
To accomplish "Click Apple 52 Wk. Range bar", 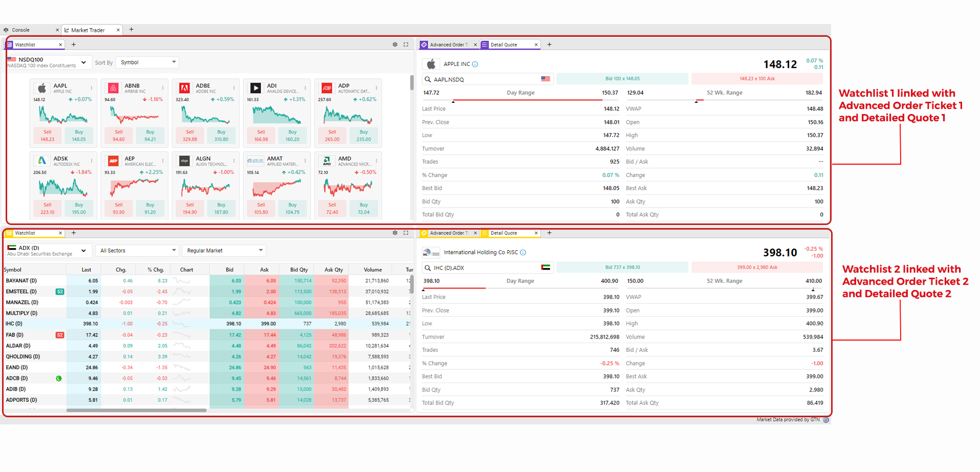I will click(725, 100).
